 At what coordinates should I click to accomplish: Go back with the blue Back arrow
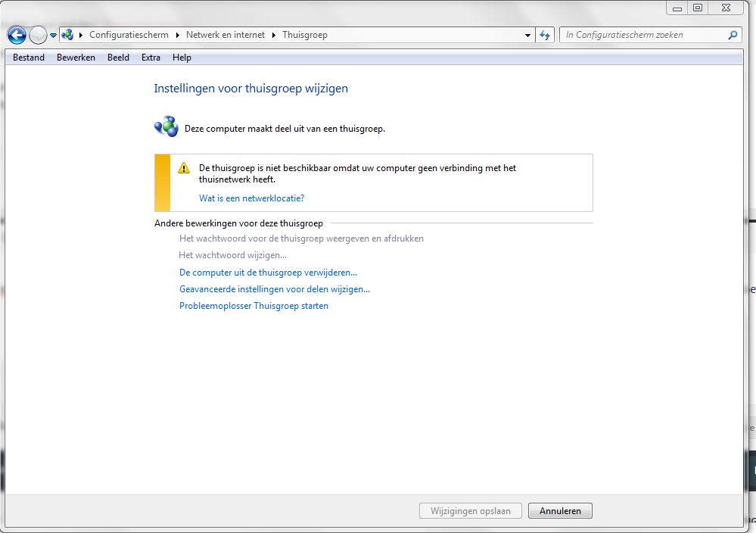tap(17, 35)
